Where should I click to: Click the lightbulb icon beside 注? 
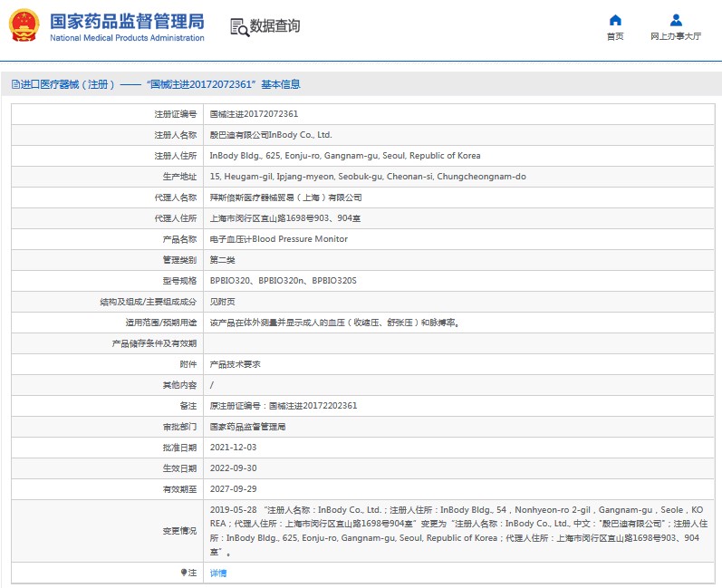(184, 573)
